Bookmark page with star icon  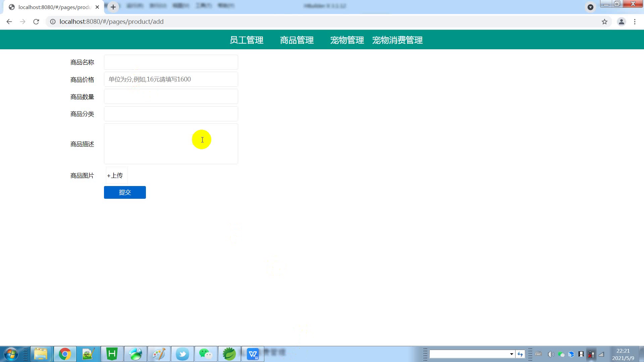604,22
